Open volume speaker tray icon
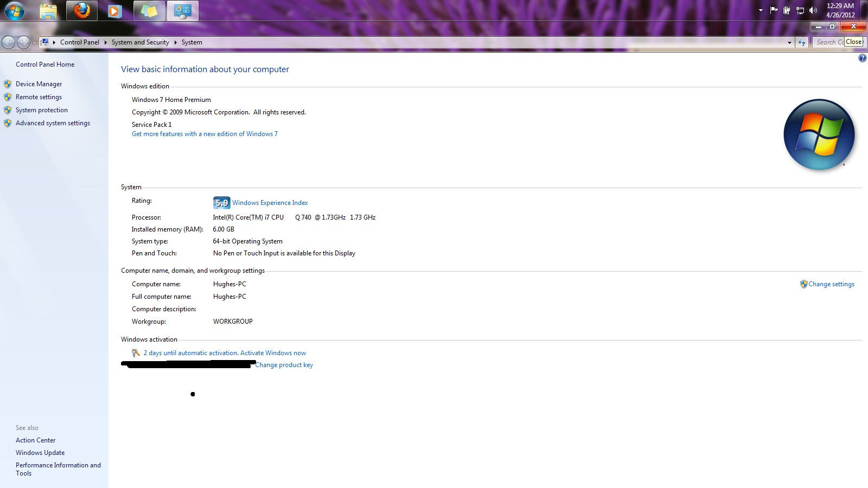 (x=813, y=10)
